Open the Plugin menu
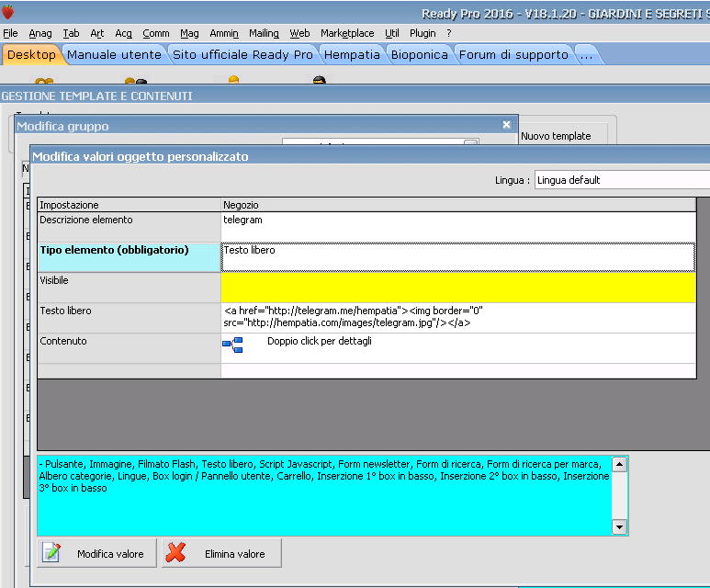The width and height of the screenshot is (710, 588). (x=423, y=33)
